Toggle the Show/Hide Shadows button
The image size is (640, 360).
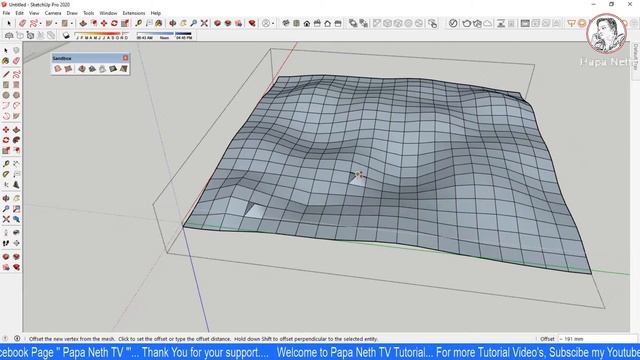pyautogui.click(x=66, y=36)
